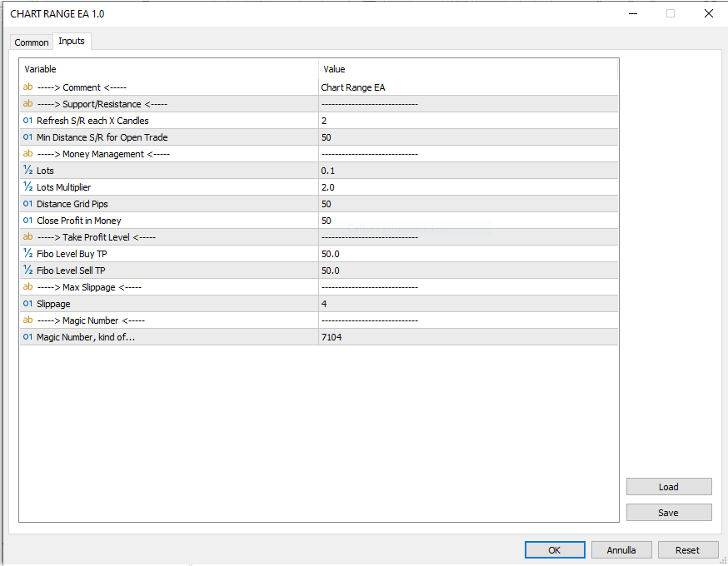The width and height of the screenshot is (728, 566).
Task: Click the 'ab' icon beside Support/Resistance row
Action: click(27, 104)
